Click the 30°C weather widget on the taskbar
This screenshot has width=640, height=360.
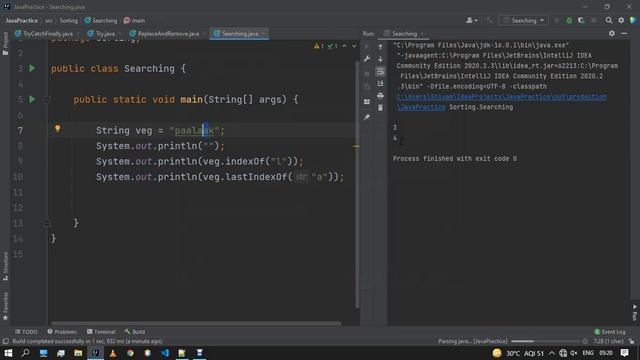(518, 353)
